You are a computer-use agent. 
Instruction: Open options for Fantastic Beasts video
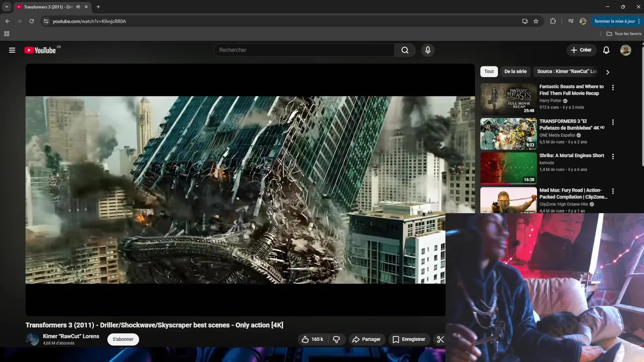tap(613, 87)
